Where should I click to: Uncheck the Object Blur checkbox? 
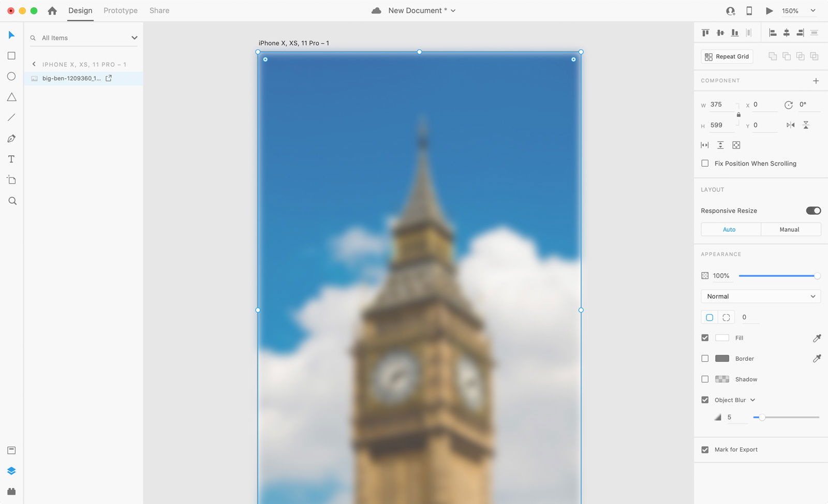(x=705, y=400)
